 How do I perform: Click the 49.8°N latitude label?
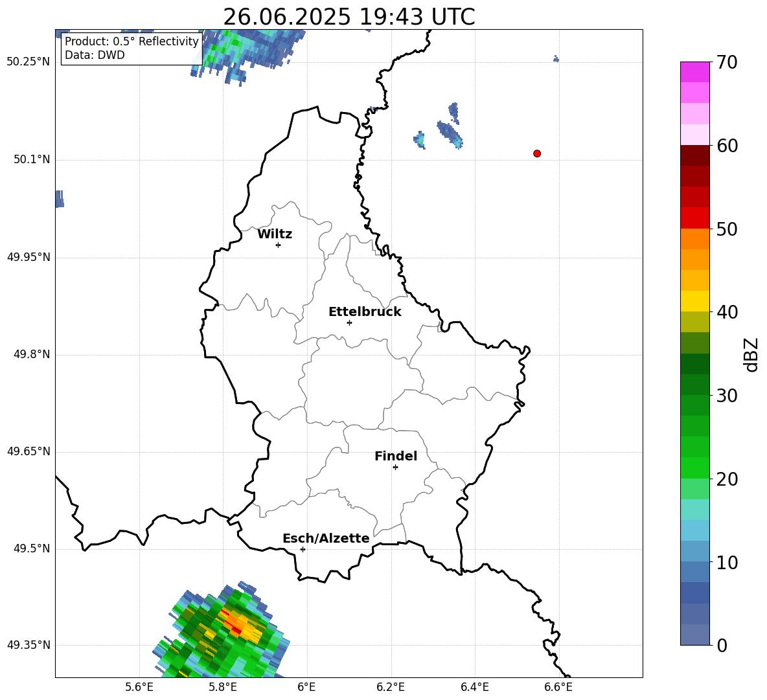pyautogui.click(x=32, y=354)
